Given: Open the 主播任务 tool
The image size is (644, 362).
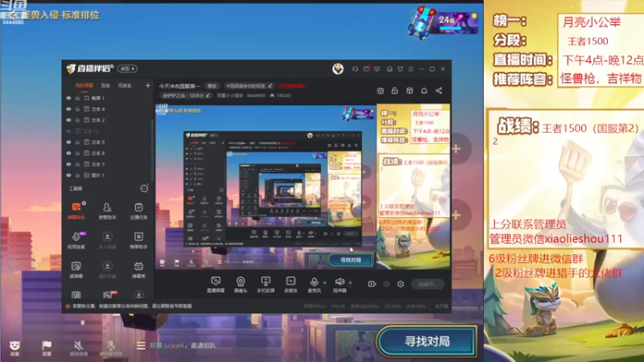Looking at the screenshot, I should pos(138,211).
